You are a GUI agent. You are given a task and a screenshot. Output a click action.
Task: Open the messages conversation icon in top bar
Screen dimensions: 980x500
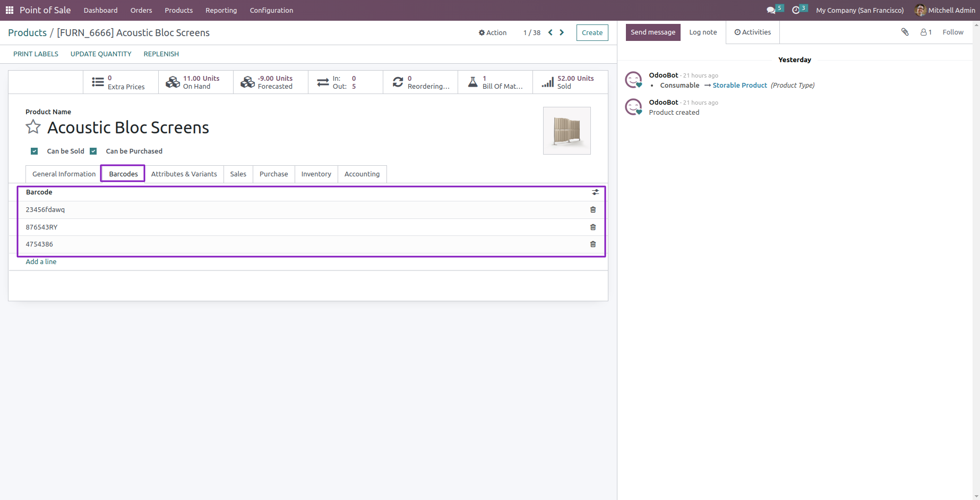tap(770, 10)
